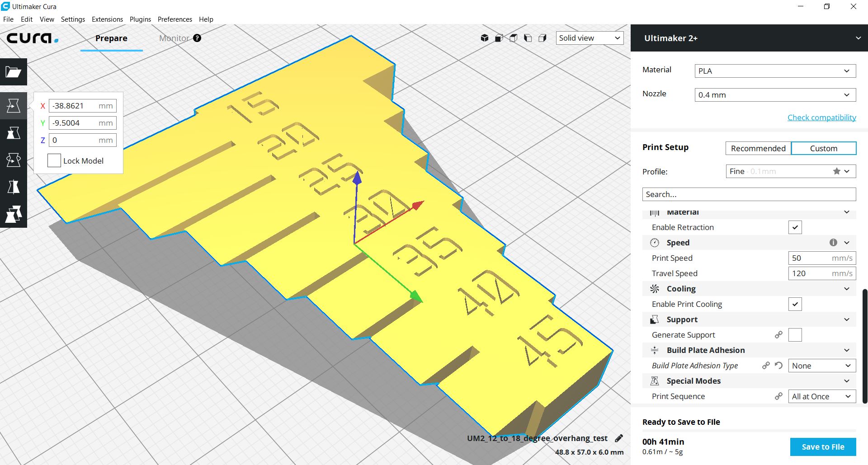The image size is (868, 465).
Task: Open the Nozzle 0.4 mm dropdown
Action: [775, 95]
